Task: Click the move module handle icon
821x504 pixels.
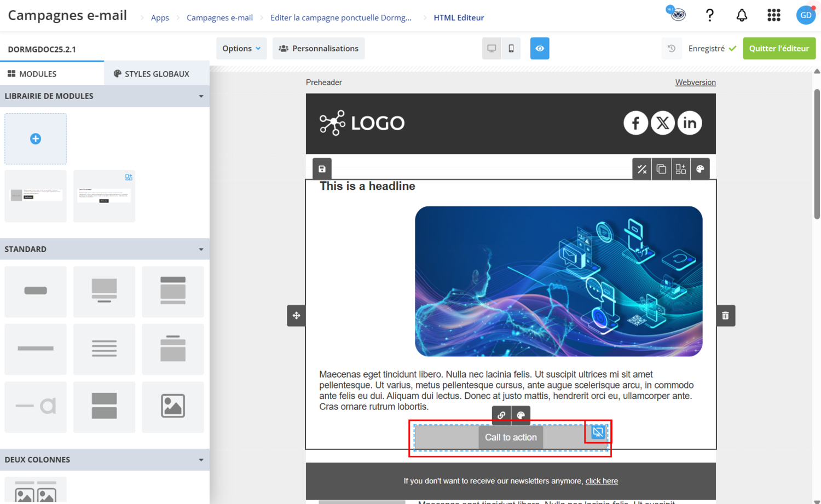Action: [x=296, y=316]
